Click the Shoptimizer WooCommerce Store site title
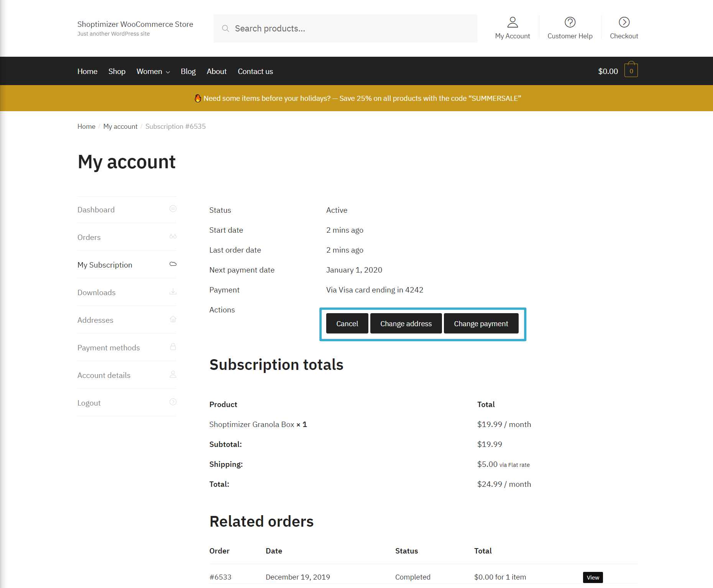Image resolution: width=713 pixels, height=588 pixels. point(135,24)
